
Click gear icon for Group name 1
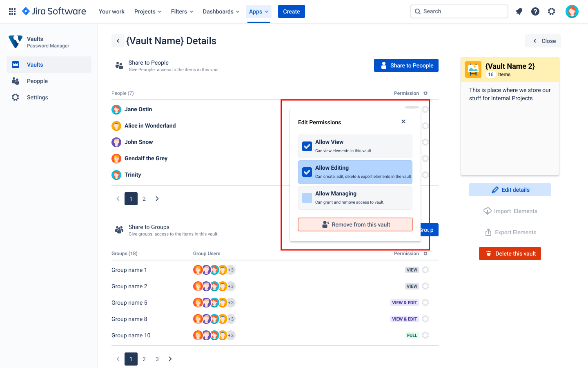pos(425,270)
